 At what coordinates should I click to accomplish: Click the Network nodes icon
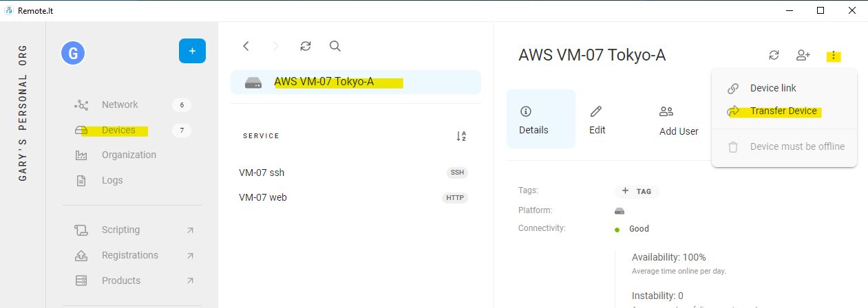81,104
